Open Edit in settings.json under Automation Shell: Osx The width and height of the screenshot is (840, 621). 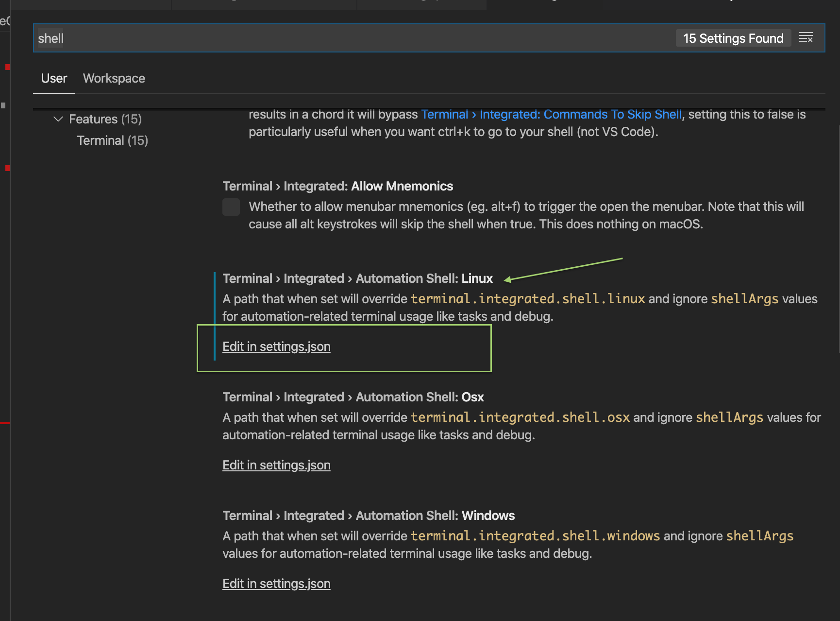tap(276, 465)
